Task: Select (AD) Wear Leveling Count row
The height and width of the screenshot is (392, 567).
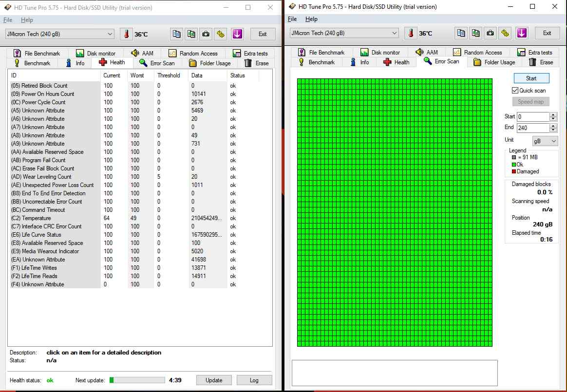Action: (x=134, y=177)
